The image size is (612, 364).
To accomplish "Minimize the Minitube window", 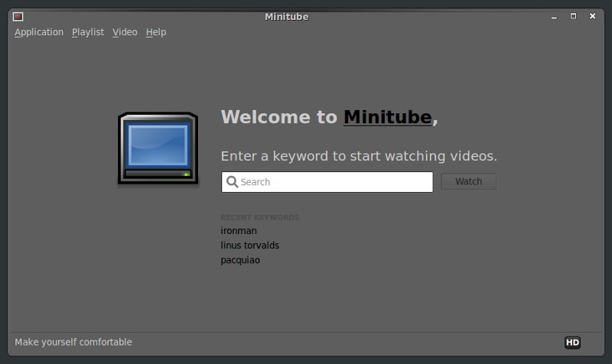I will pos(552,16).
